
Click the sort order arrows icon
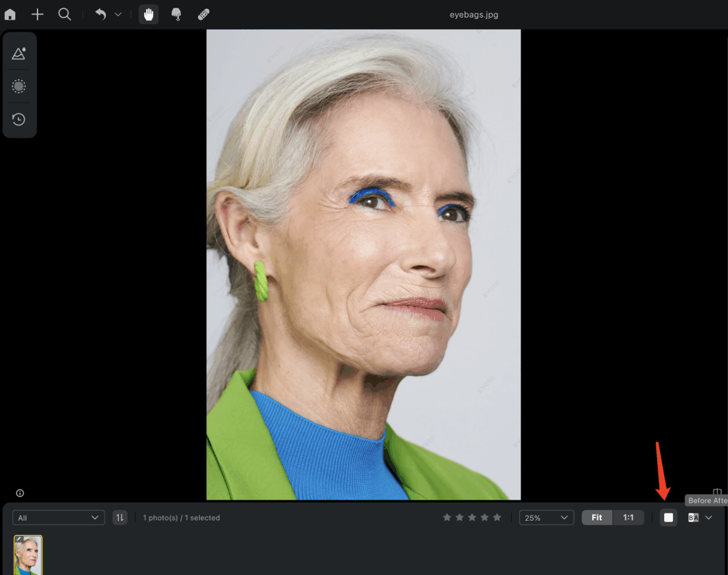(120, 517)
